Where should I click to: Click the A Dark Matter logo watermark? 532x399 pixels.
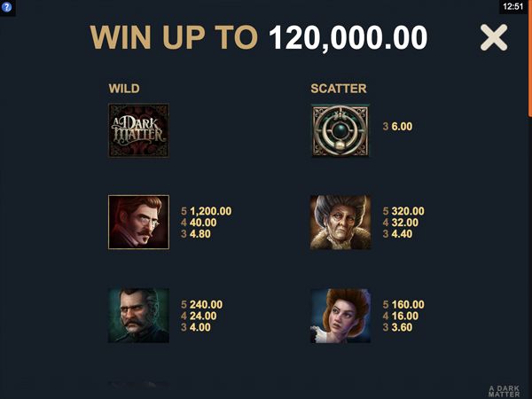(505, 391)
